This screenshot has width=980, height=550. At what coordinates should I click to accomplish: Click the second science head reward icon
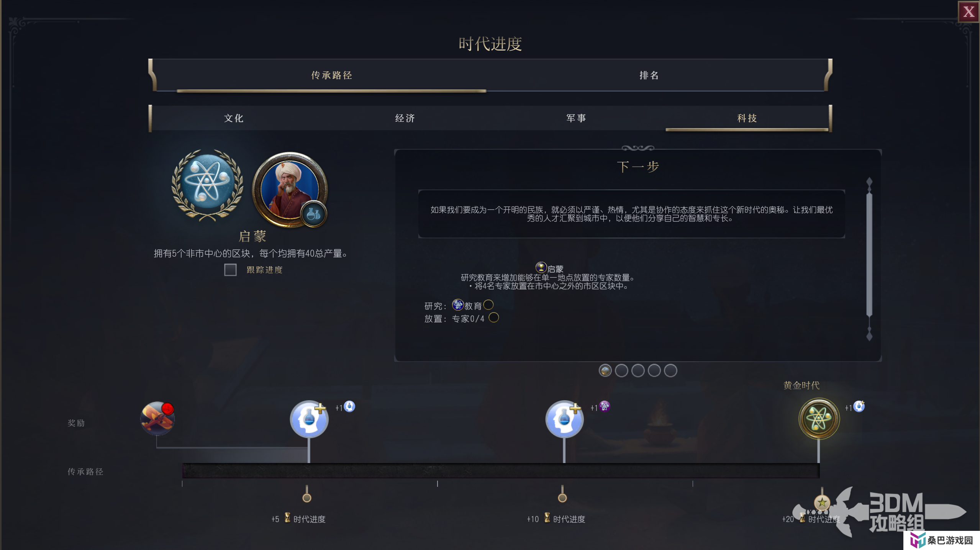click(x=564, y=419)
